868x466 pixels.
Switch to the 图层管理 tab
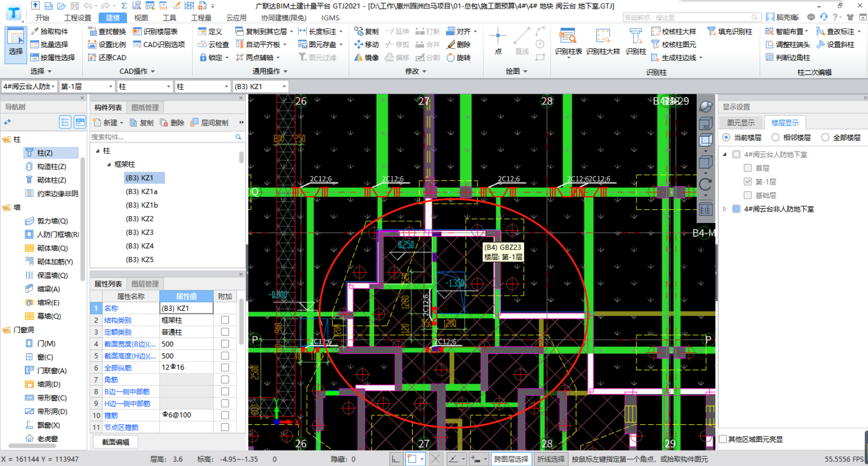(145, 284)
